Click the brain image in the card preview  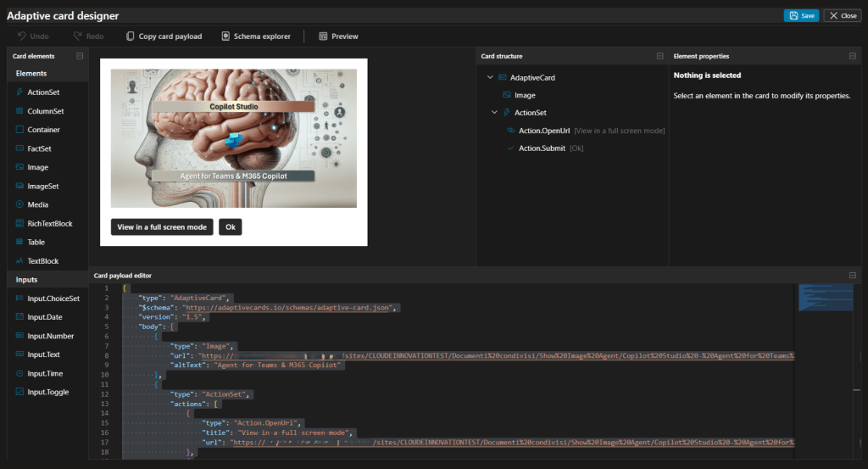tap(233, 138)
